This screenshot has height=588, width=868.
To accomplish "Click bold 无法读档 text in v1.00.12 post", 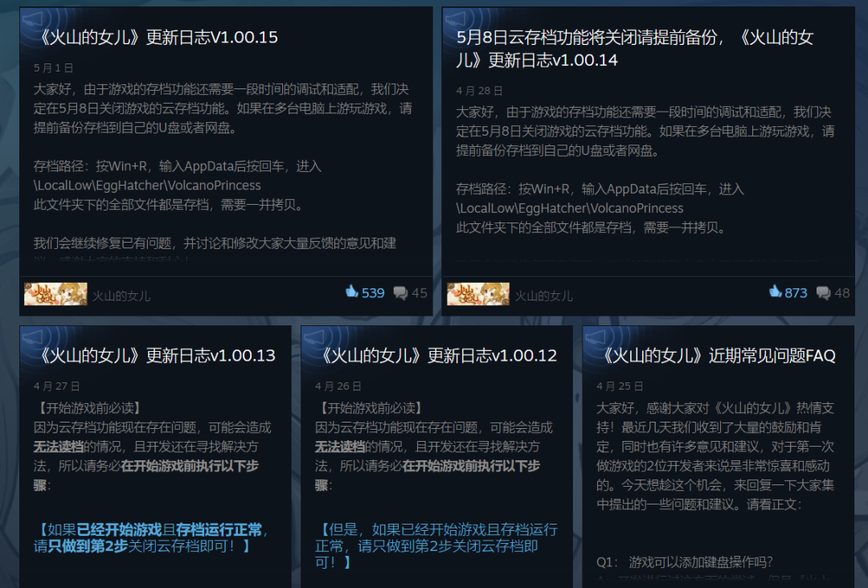I will pyautogui.click(x=340, y=447).
